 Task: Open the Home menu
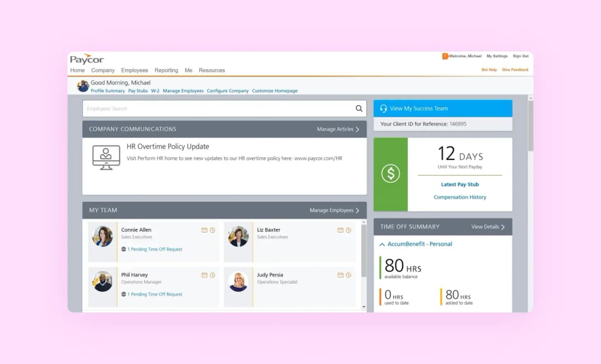(77, 71)
